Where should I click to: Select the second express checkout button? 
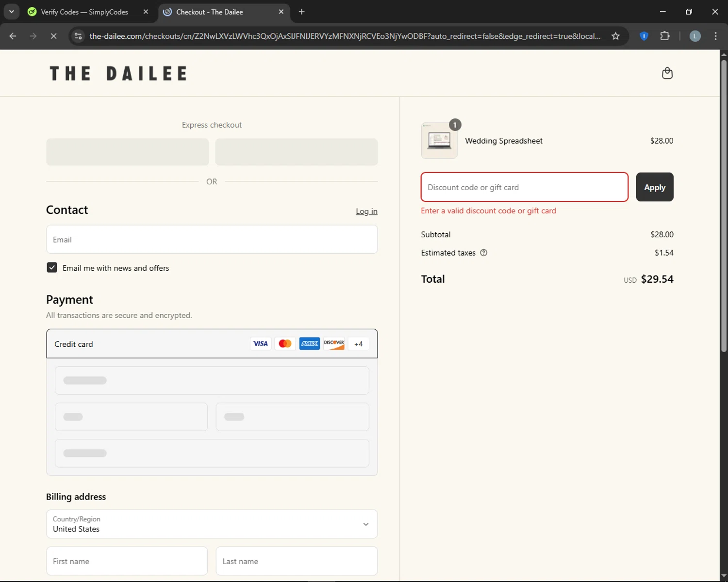point(297,152)
